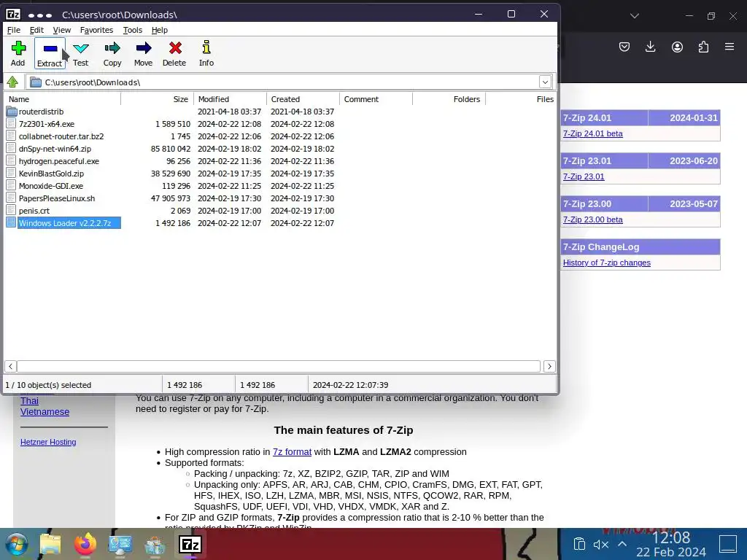Screen dimensions: 747x560
Task: Click muted volume tray icon
Action: 601,544
